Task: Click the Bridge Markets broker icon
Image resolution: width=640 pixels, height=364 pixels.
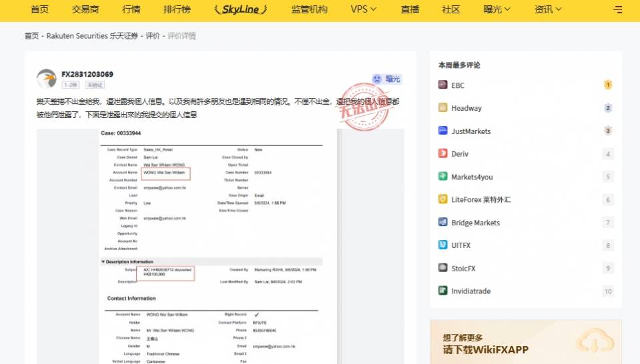Action: [443, 222]
